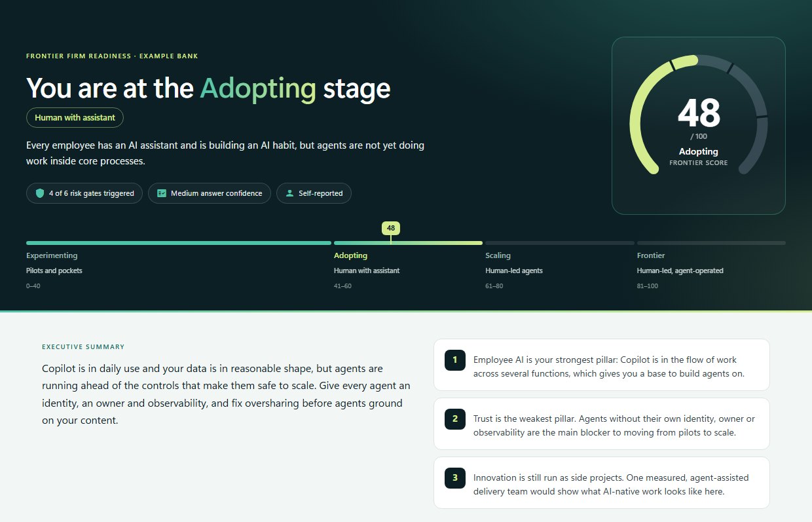The height and width of the screenshot is (522, 812).
Task: Click the Human-led, agent-operated text
Action: (680, 270)
